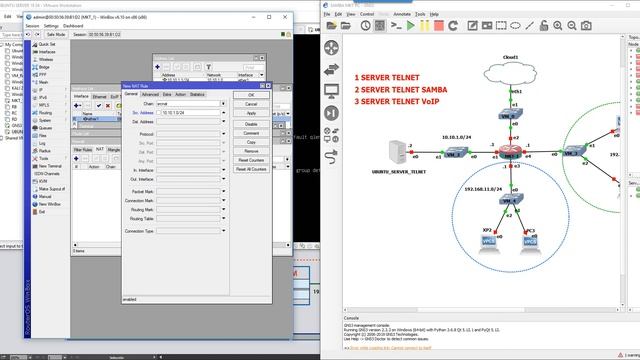This screenshot has width=640, height=360.
Task: Click the Reset All Counters button
Action: (x=251, y=169)
